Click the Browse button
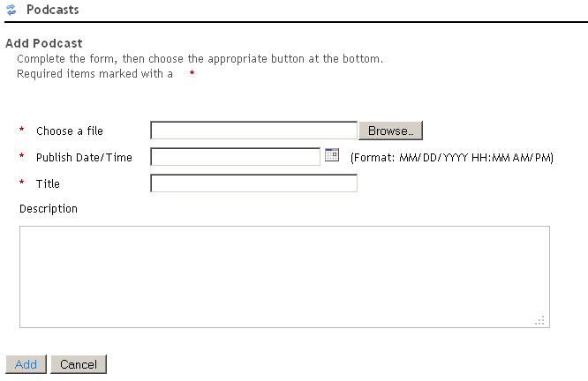The height and width of the screenshot is (381, 588). (390, 131)
